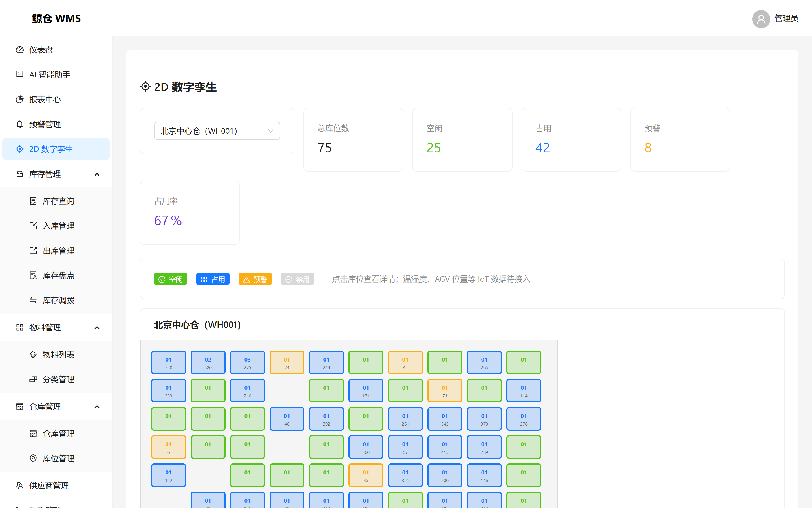Screen dimensions: 812x508
Task: Select 库位管理 submenu entry
Action: 56,458
